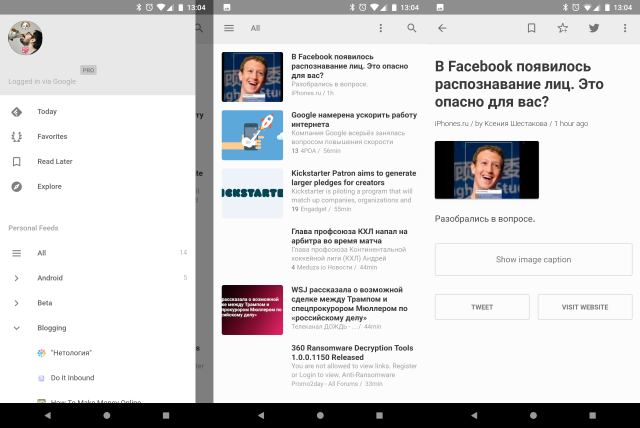Save article with bookmark icon in toolbar
This screenshot has height=428, width=640.
point(531,28)
